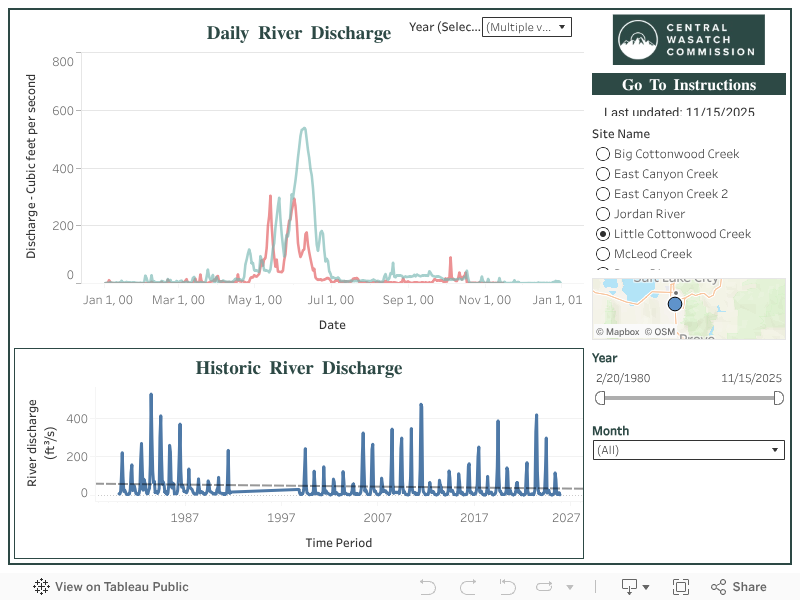Click the Undo arrow in toolbar
Image resolution: width=800 pixels, height=600 pixels.
428,587
